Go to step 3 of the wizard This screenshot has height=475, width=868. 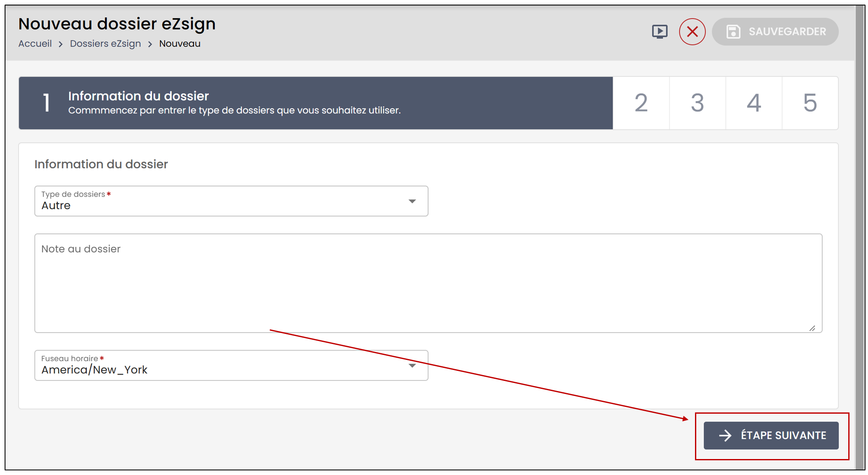pos(697,103)
